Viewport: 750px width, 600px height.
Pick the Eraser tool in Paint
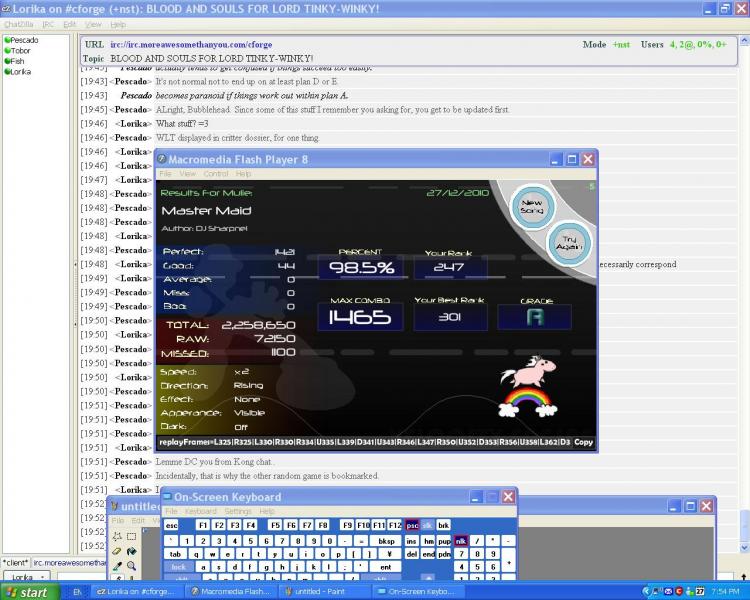117,551
